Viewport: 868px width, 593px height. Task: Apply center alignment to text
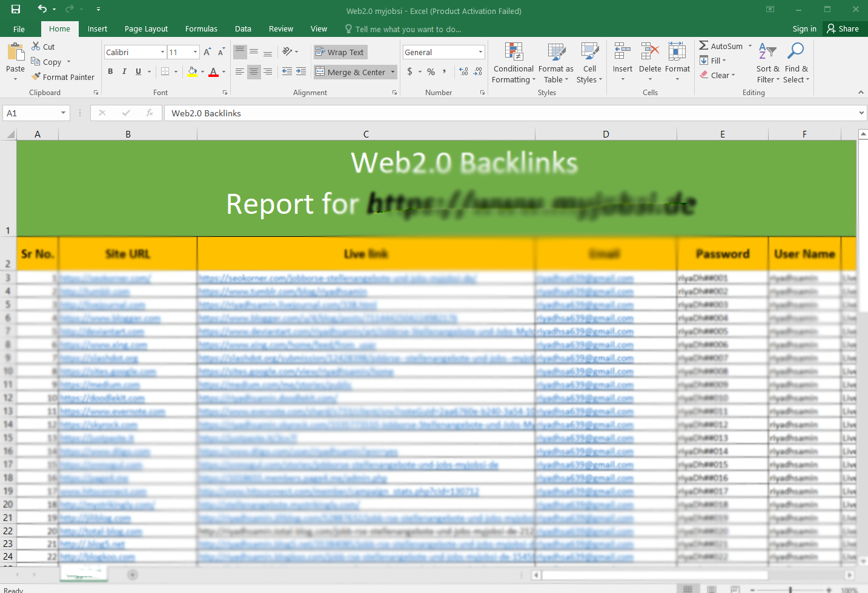click(254, 71)
